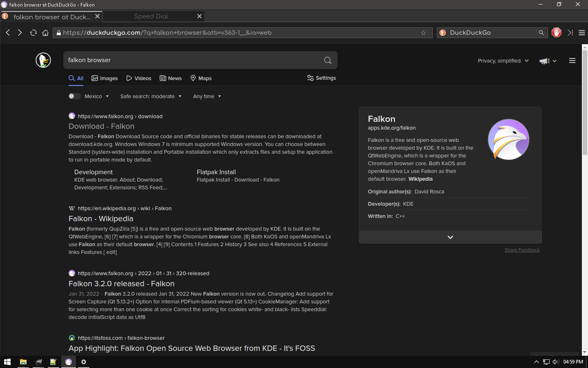Viewport: 588px width, 368px height.
Task: Open the notepad app icon in the taskbar
Action: tap(53, 362)
